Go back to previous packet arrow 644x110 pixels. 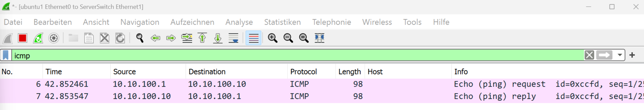click(155, 38)
